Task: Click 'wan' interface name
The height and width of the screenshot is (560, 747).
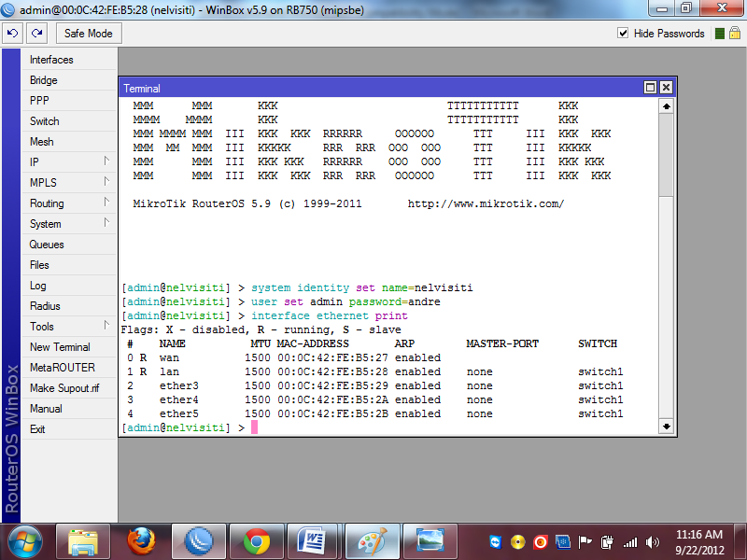Action: pyautogui.click(x=169, y=357)
